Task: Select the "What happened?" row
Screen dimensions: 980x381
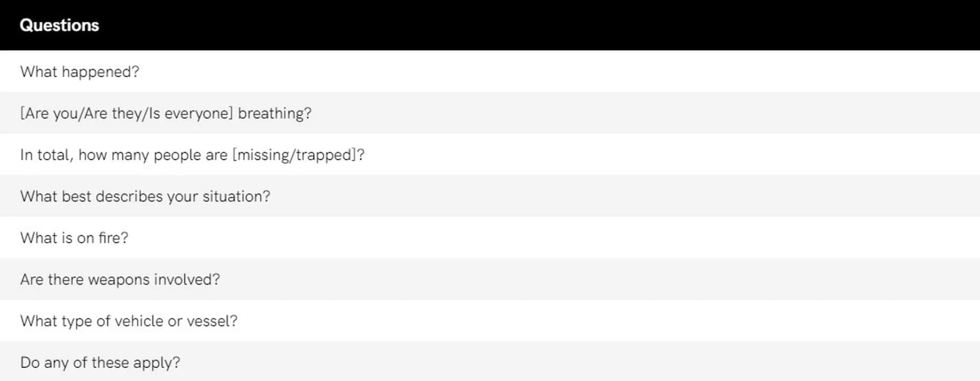Action: point(80,71)
